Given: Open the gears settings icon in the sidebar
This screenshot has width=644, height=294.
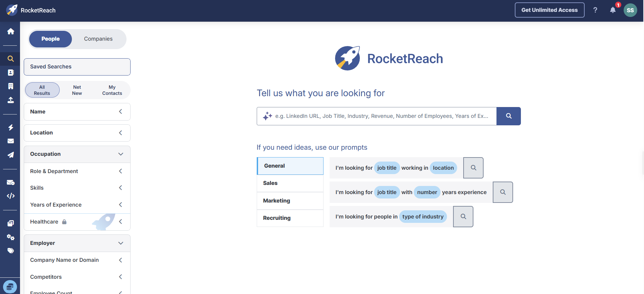Looking at the screenshot, I should pos(11,237).
